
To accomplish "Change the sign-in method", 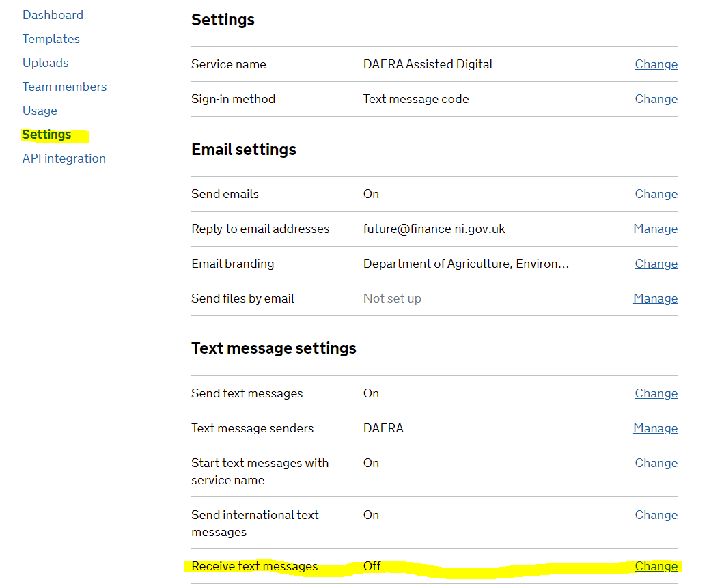I will 656,98.
